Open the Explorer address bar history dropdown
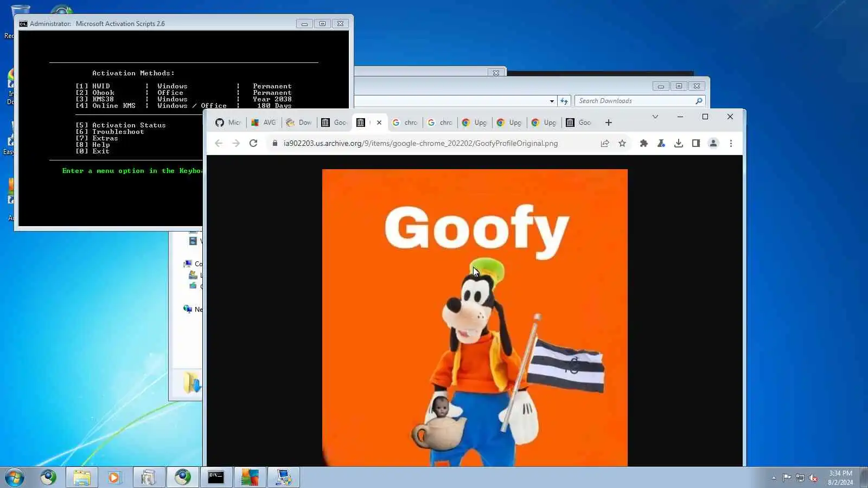Screen dimensions: 868x488 pyautogui.click(x=552, y=101)
